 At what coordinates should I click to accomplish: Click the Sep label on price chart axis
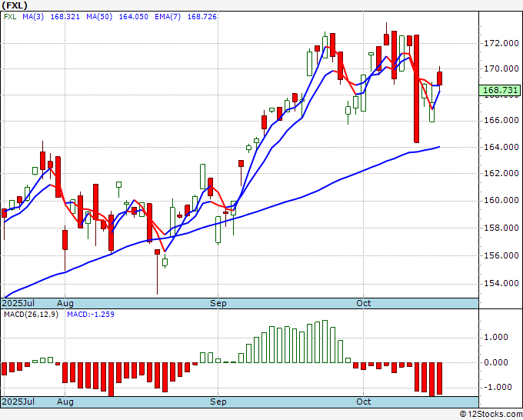tap(218, 303)
